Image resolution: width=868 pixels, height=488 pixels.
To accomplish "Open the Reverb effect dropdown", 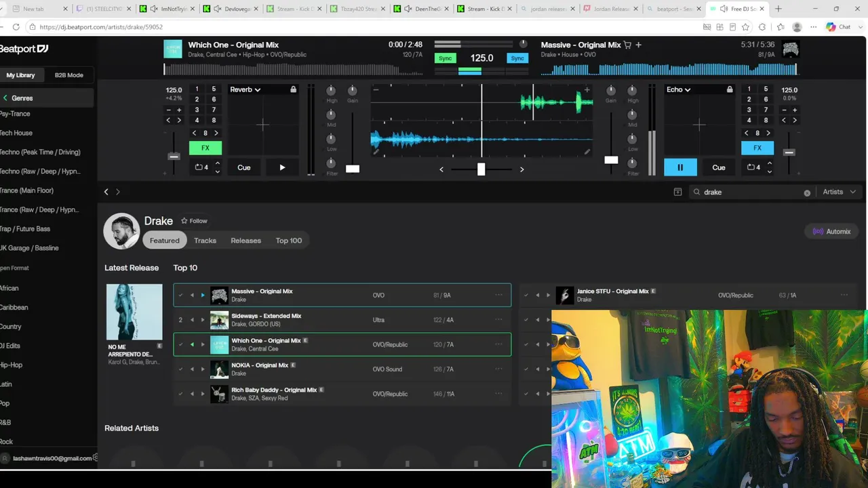I will click(245, 89).
